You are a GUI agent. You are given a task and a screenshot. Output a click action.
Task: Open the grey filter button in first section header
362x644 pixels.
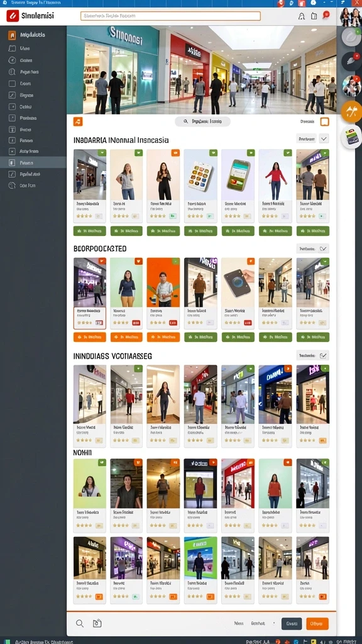click(x=306, y=139)
